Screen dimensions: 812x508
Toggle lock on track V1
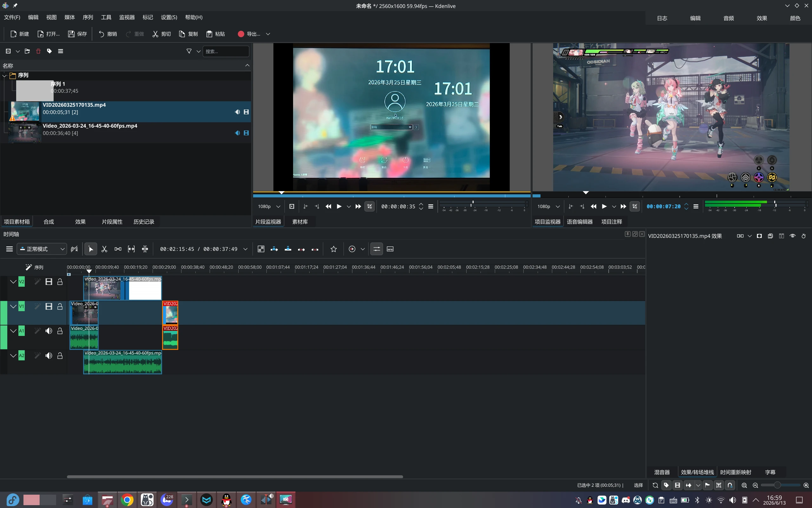[60, 306]
